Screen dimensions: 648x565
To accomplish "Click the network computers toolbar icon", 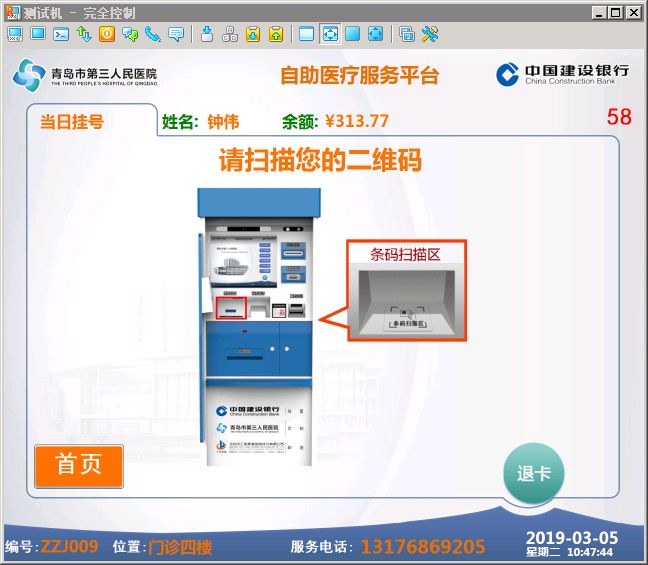I will point(229,34).
